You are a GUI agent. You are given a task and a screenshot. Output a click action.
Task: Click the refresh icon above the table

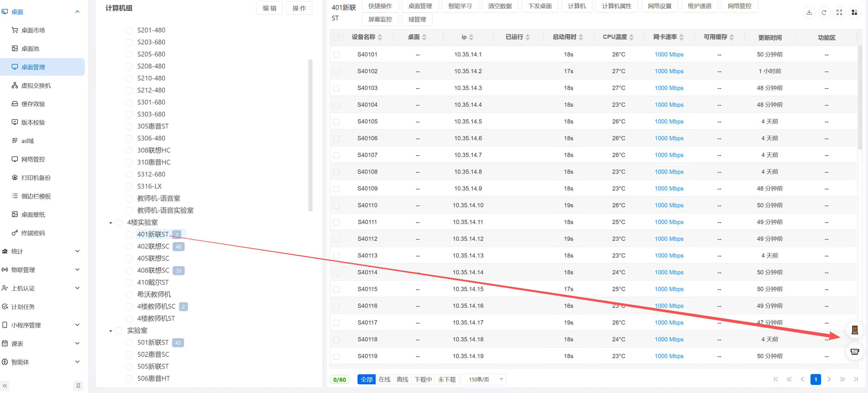[824, 13]
